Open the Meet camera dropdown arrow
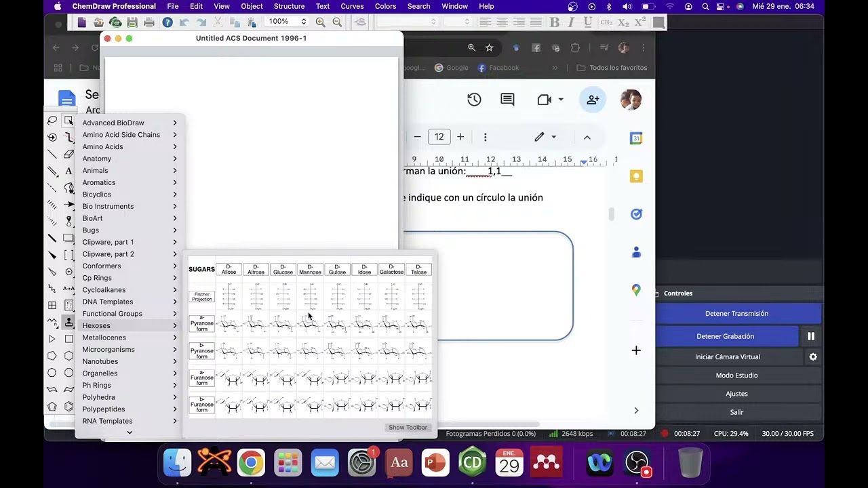868x488 pixels. [560, 100]
